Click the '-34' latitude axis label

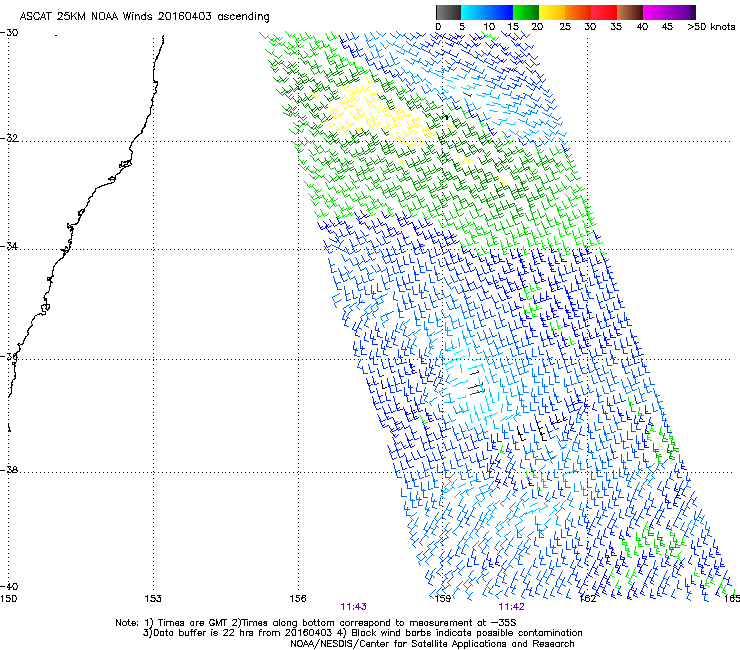pyautogui.click(x=9, y=246)
